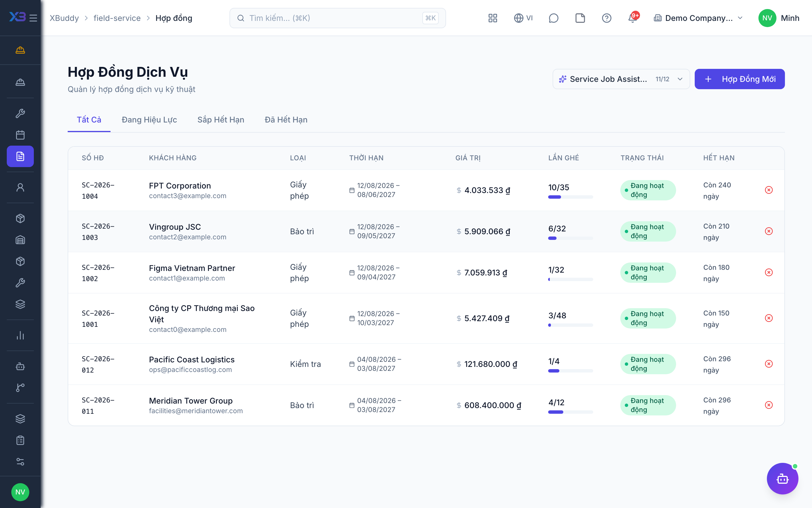Select contract number SC-2026-012
The width and height of the screenshot is (812, 508).
point(98,364)
